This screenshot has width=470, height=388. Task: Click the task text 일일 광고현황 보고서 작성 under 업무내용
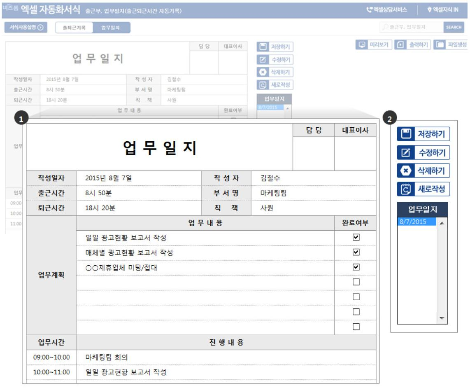tap(126, 238)
